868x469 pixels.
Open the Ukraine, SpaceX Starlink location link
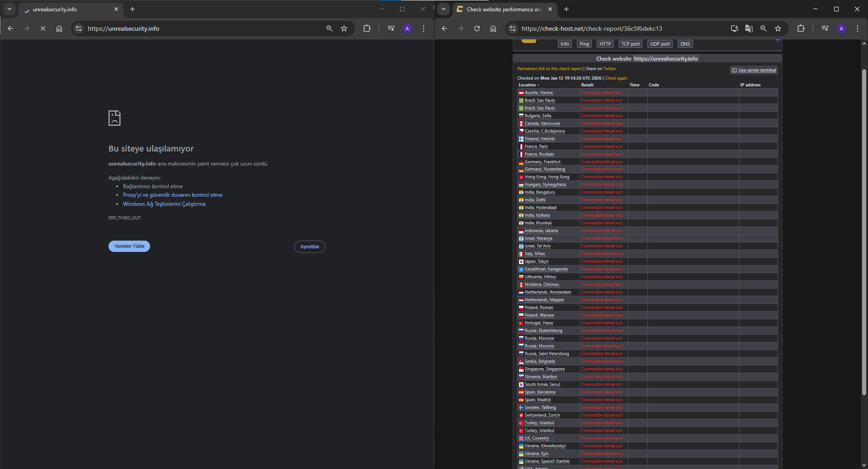pyautogui.click(x=547, y=461)
